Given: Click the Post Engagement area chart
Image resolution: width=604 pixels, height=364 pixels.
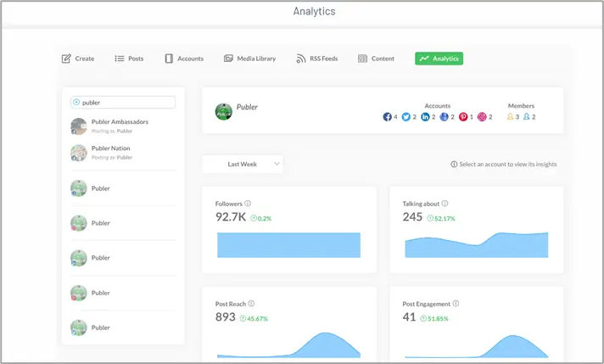Looking at the screenshot, I should (477, 346).
